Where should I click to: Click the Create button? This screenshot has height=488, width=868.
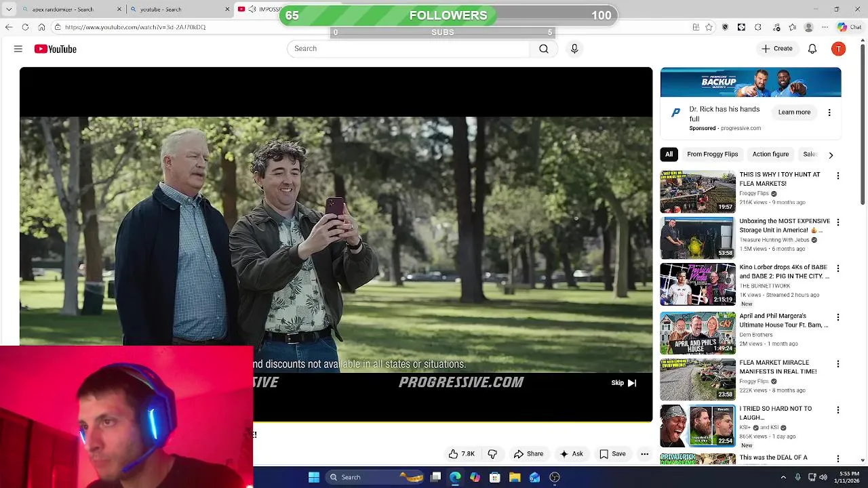click(776, 49)
